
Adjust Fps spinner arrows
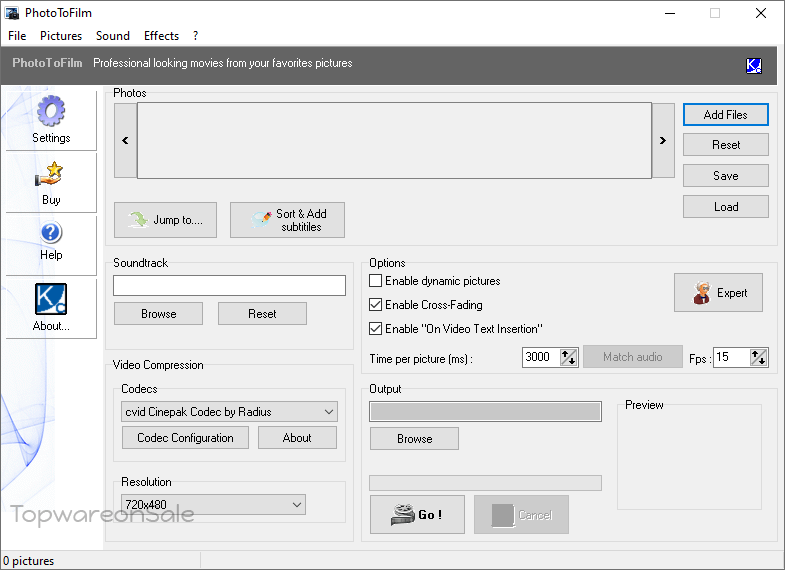point(758,357)
